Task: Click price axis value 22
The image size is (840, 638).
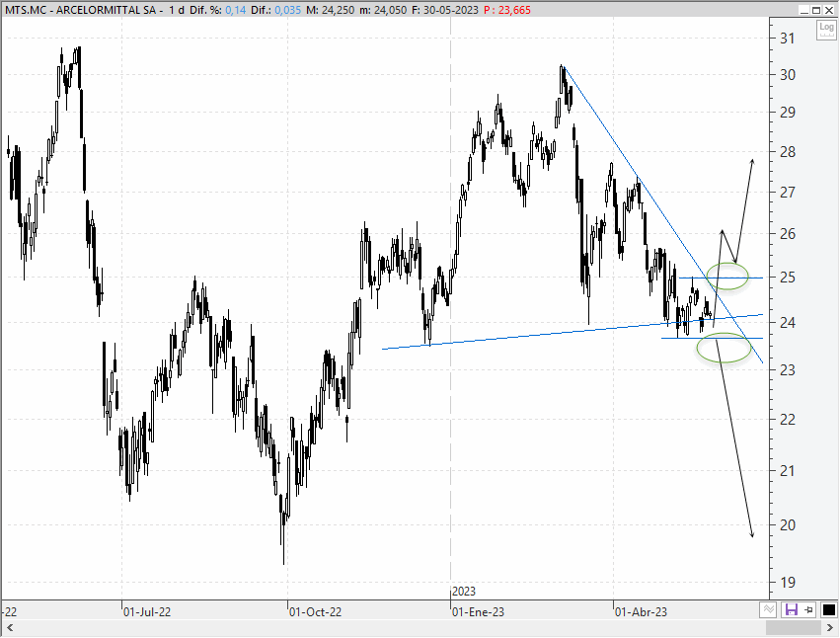Action: point(788,420)
